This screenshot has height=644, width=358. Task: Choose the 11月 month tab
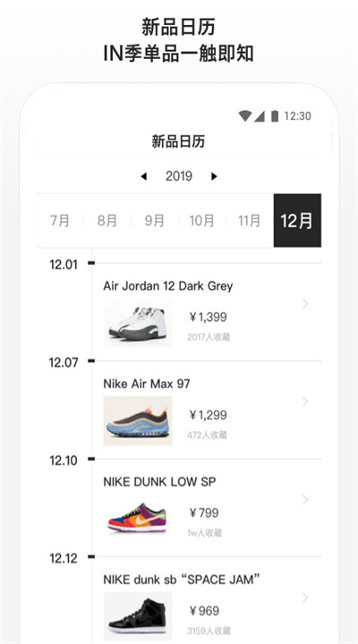250,221
